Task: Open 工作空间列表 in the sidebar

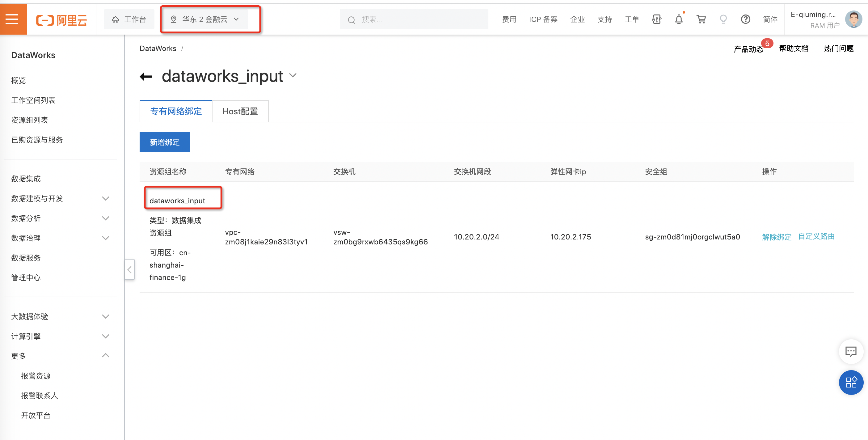Action: click(x=33, y=100)
